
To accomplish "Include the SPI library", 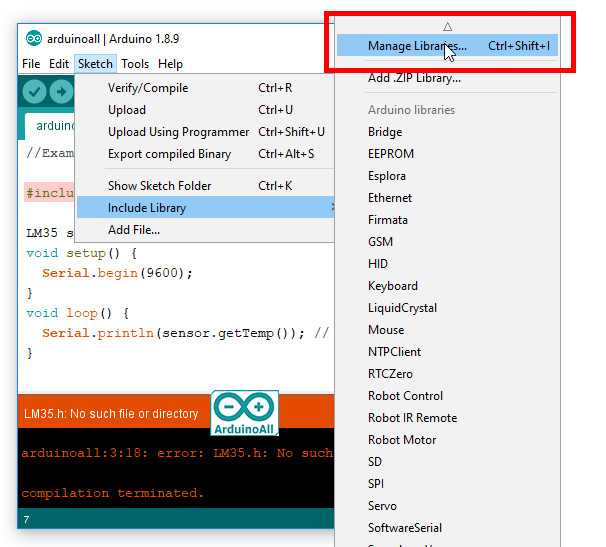I will [448, 484].
